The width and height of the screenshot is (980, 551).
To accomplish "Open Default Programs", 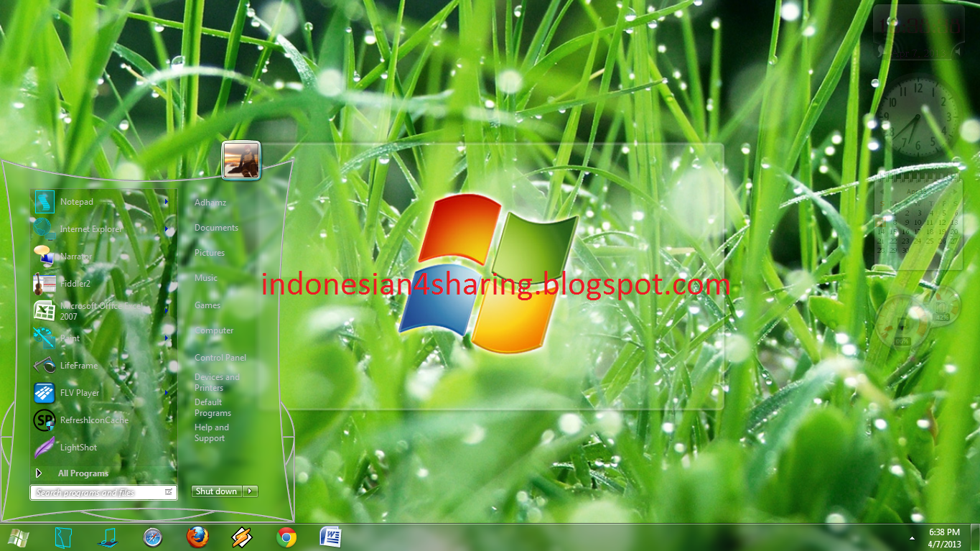I will (x=213, y=407).
